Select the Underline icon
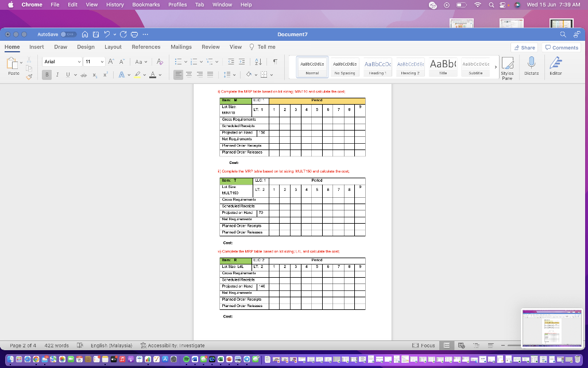 67,75
